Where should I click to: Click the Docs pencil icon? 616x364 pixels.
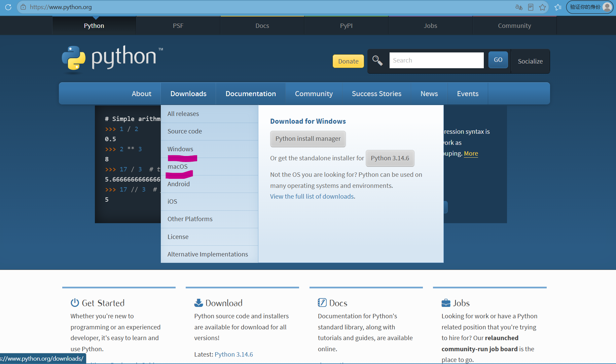point(322,302)
